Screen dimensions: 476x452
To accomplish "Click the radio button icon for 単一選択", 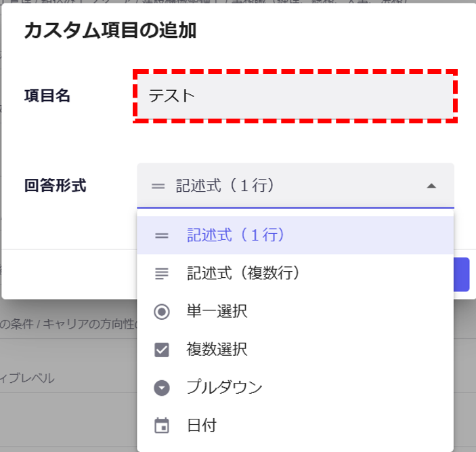I will pos(161,312).
